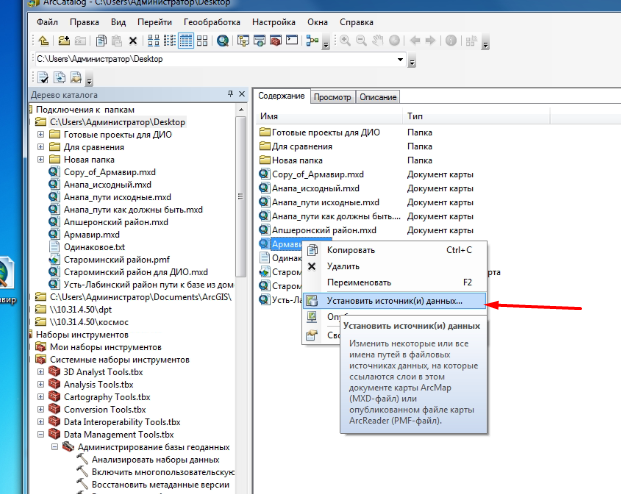
Task: Switch to the Содержание tab
Action: (281, 96)
